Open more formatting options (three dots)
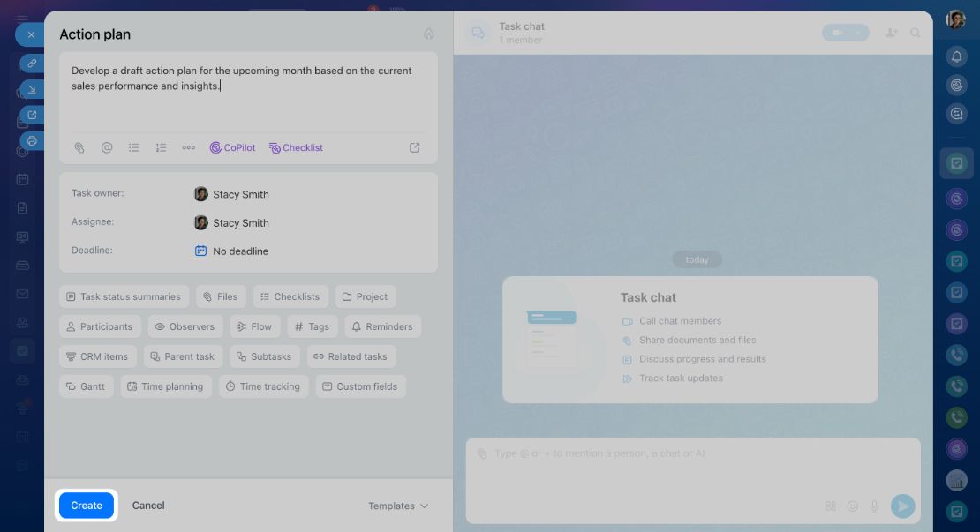The height and width of the screenshot is (532, 980). click(x=188, y=148)
